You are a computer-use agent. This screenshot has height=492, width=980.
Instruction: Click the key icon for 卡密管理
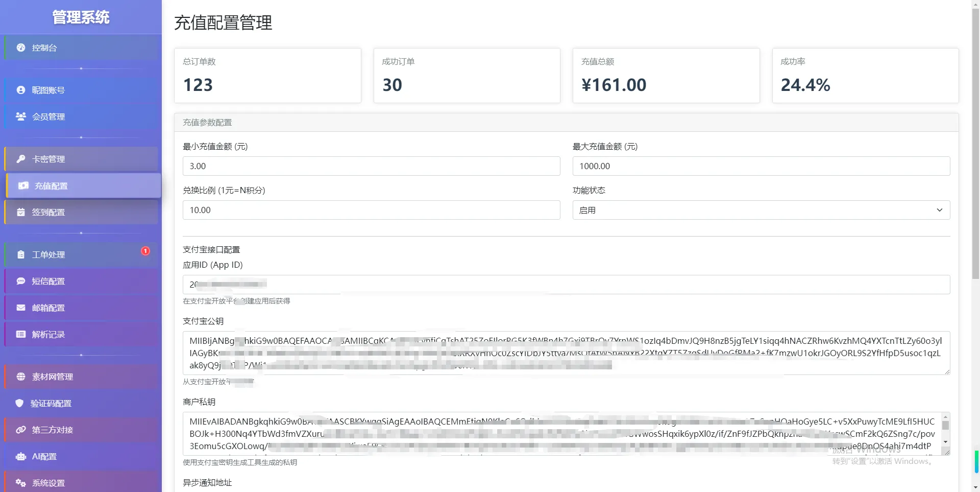(x=21, y=159)
